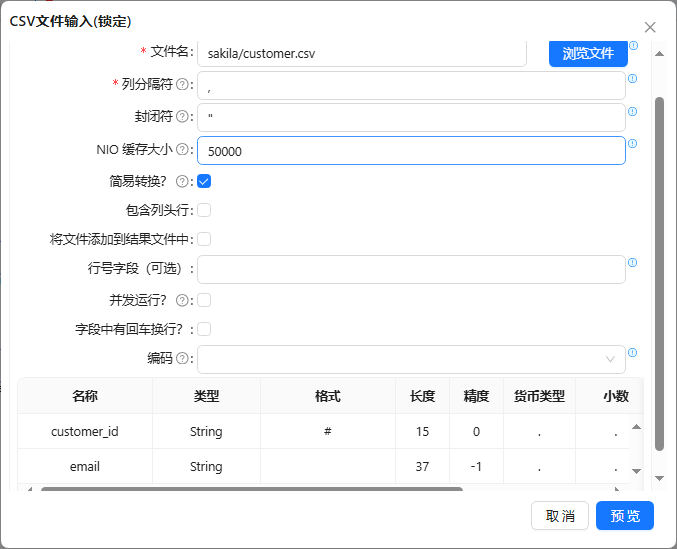Click help icon next to 并发运行 label
The image size is (677, 549).
click(182, 300)
